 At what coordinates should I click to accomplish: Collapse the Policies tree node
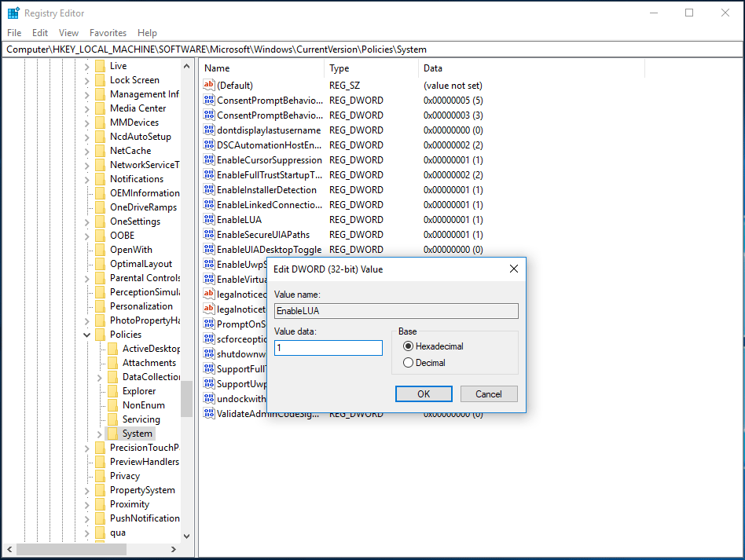(87, 335)
